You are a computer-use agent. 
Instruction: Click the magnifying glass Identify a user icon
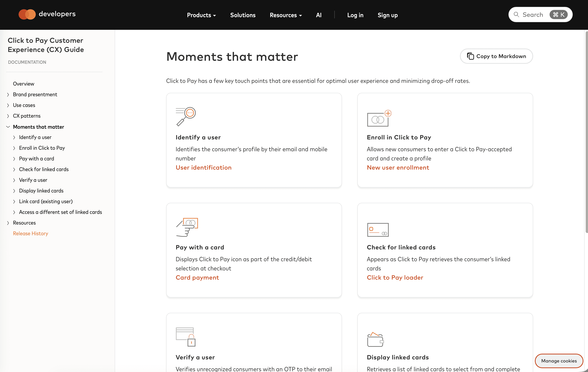point(186,116)
